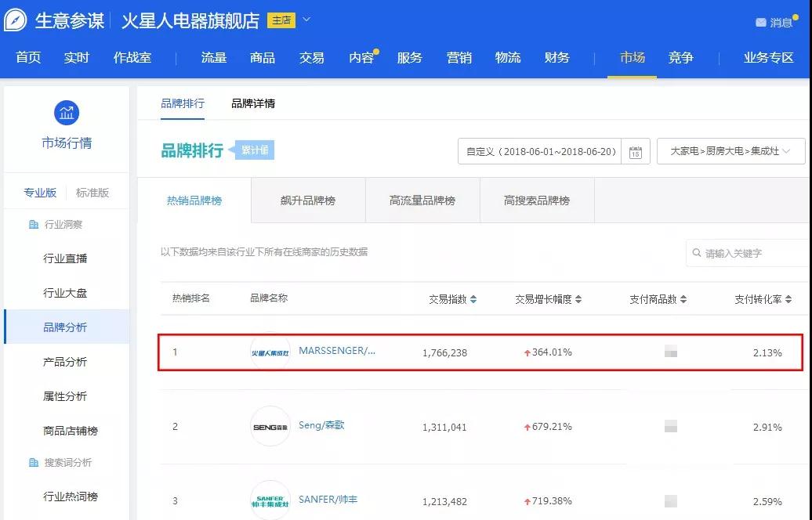Viewport: 812px width, 520px height.
Task: Open the 竞争 navigation item
Action: 680,57
